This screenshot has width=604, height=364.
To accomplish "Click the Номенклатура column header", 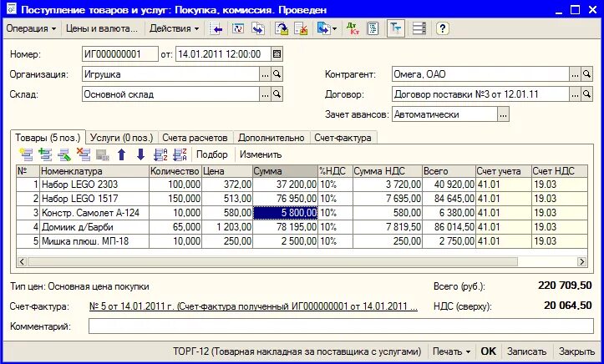I will pos(94,171).
